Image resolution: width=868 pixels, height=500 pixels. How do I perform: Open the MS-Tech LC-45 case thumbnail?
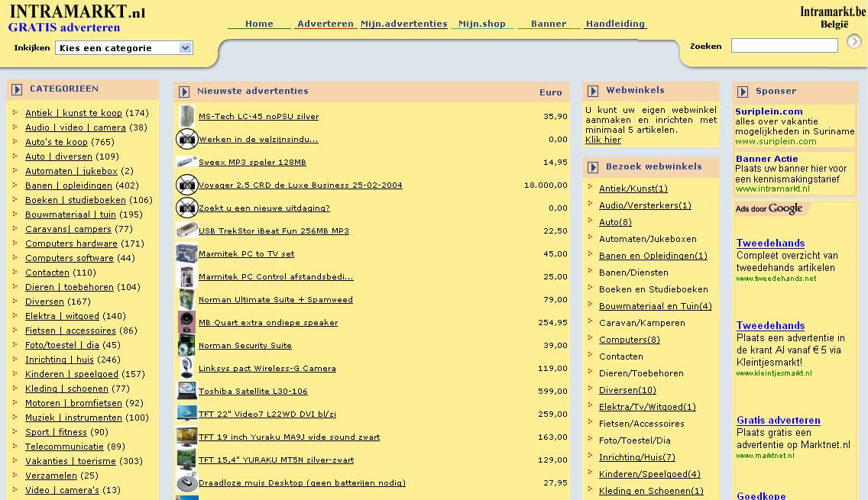click(x=187, y=116)
